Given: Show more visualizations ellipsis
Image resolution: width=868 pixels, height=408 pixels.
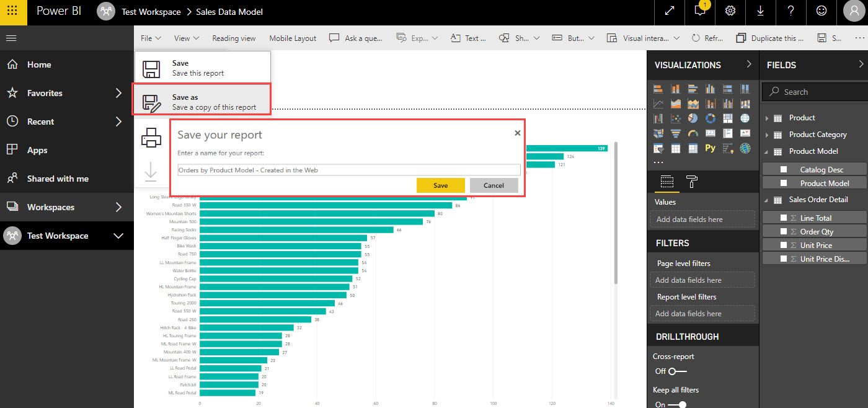Looking at the screenshot, I should tap(658, 162).
